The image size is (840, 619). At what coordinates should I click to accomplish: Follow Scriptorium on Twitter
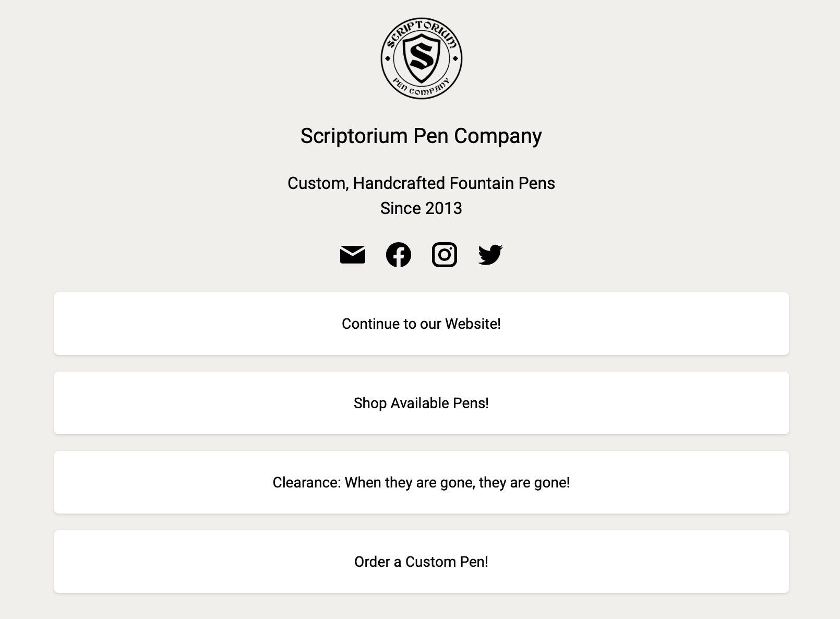[489, 255]
